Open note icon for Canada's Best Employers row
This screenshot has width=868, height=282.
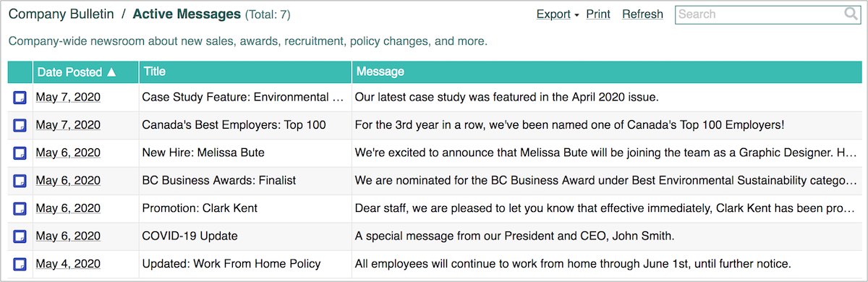(x=20, y=125)
